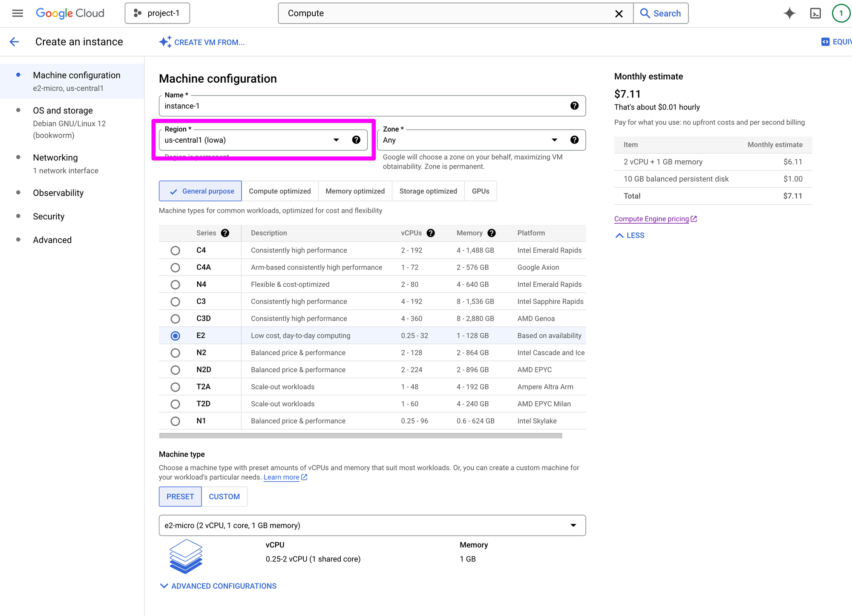Click the notifications badge showing 1

point(840,13)
